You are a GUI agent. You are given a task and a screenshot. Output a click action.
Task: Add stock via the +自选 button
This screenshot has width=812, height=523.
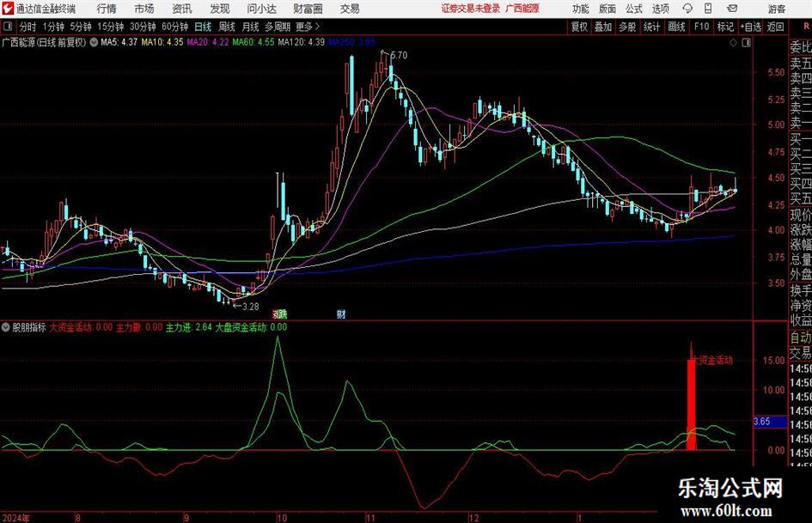[x=750, y=27]
